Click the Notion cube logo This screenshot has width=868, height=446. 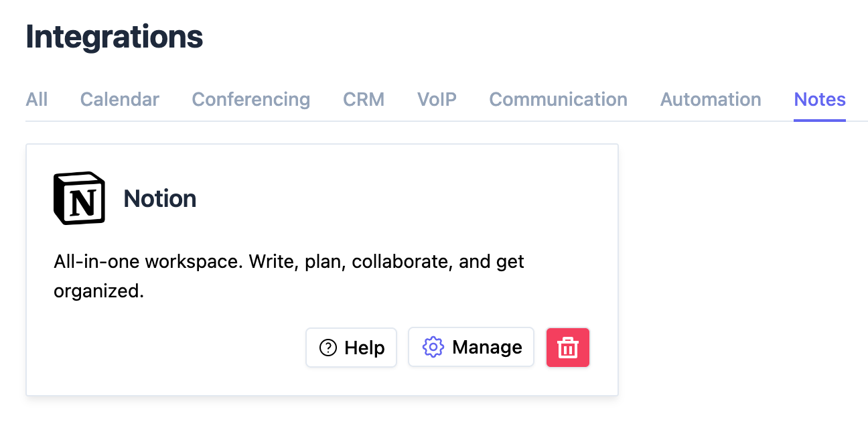[x=79, y=198]
